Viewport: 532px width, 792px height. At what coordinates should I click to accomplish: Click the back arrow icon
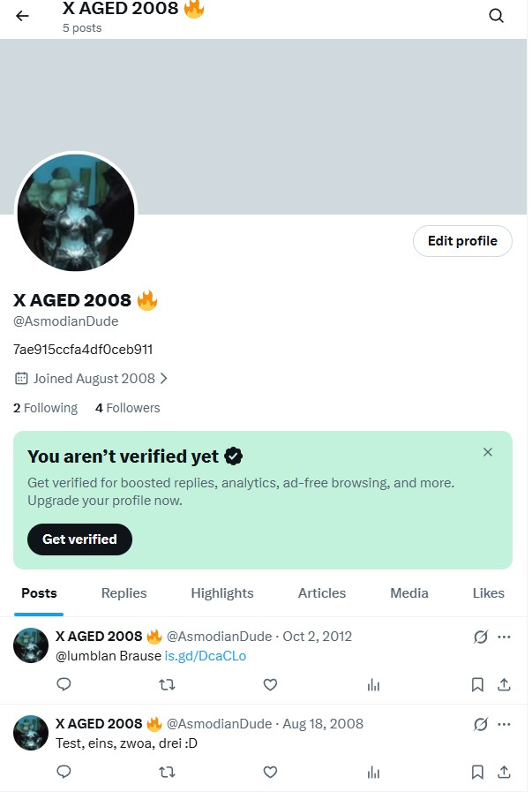click(x=22, y=16)
